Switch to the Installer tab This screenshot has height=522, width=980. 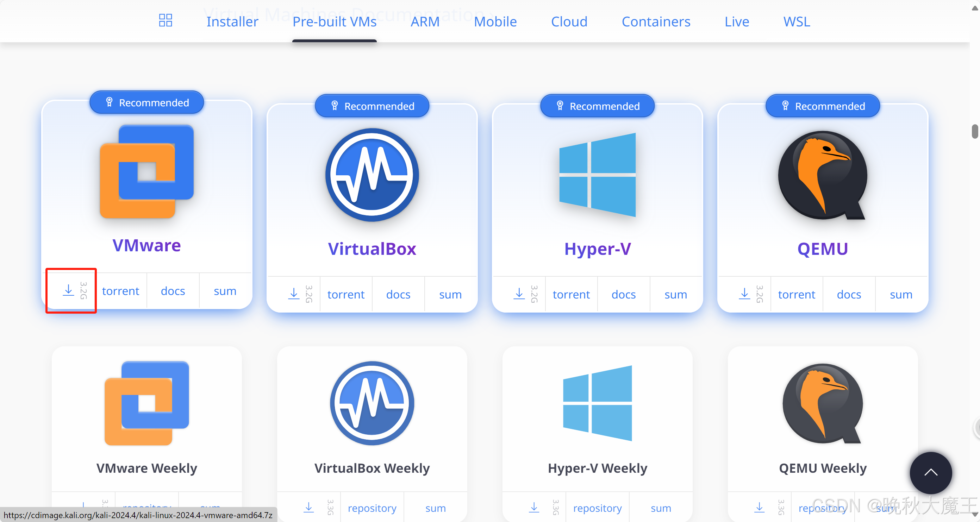pos(232,22)
